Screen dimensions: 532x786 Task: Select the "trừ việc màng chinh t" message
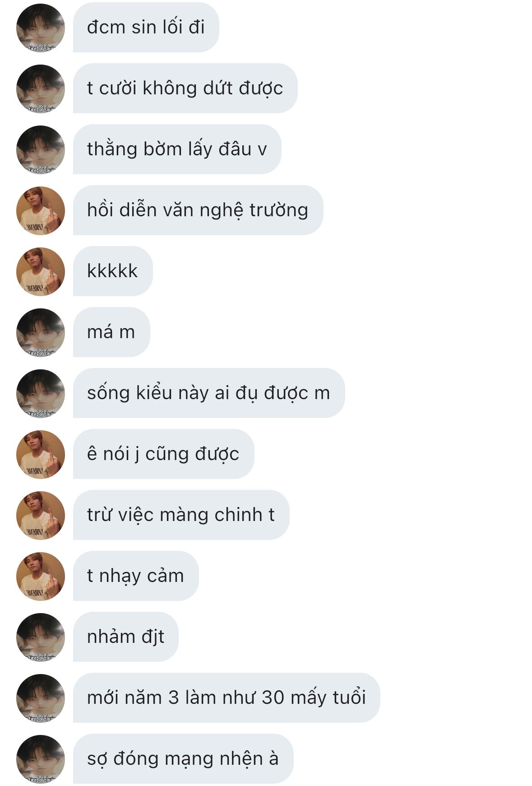pos(181,515)
